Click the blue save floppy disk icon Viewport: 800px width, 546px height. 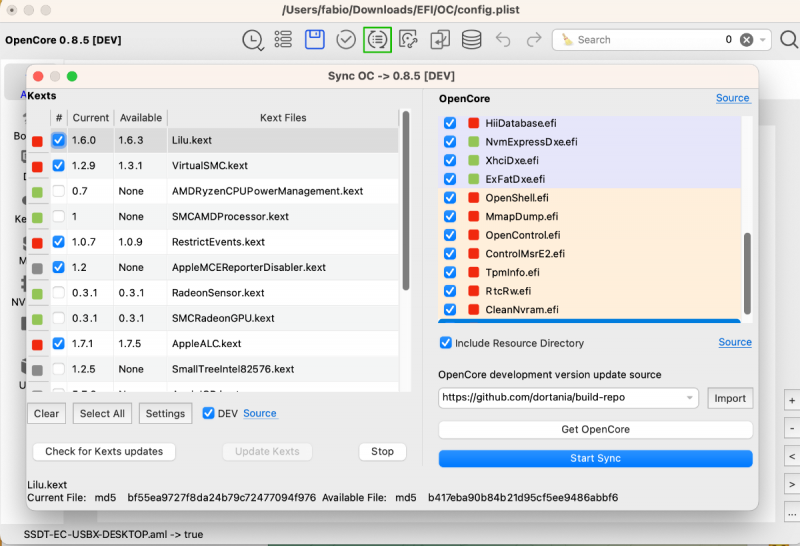click(314, 40)
